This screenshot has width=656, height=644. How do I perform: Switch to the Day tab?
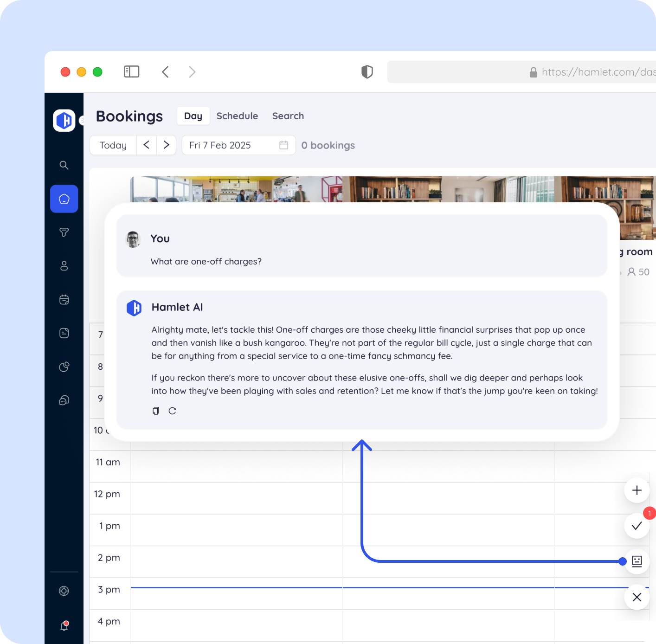(193, 116)
